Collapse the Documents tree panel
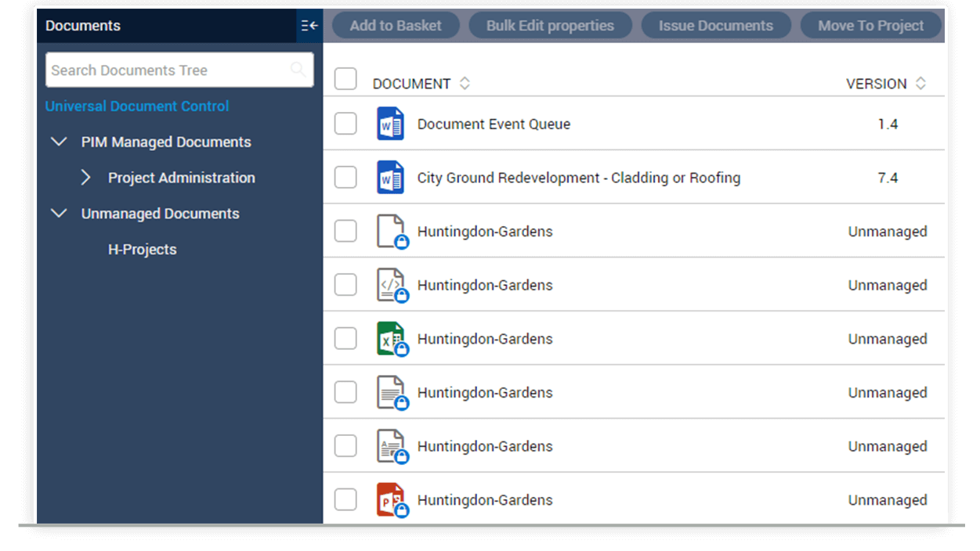The height and width of the screenshot is (551, 980). [x=309, y=26]
